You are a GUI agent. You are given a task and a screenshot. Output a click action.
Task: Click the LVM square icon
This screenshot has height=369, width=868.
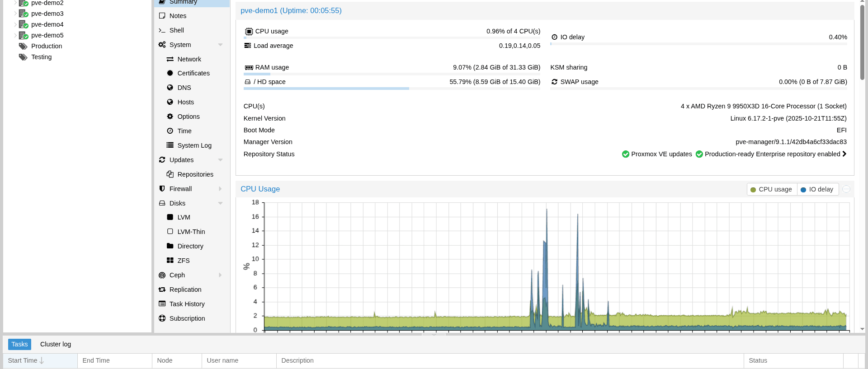[170, 217]
